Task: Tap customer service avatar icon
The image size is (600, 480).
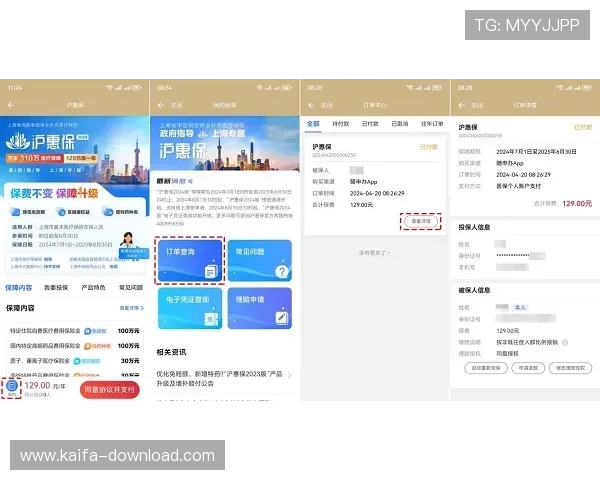Action: pyautogui.click(x=128, y=240)
